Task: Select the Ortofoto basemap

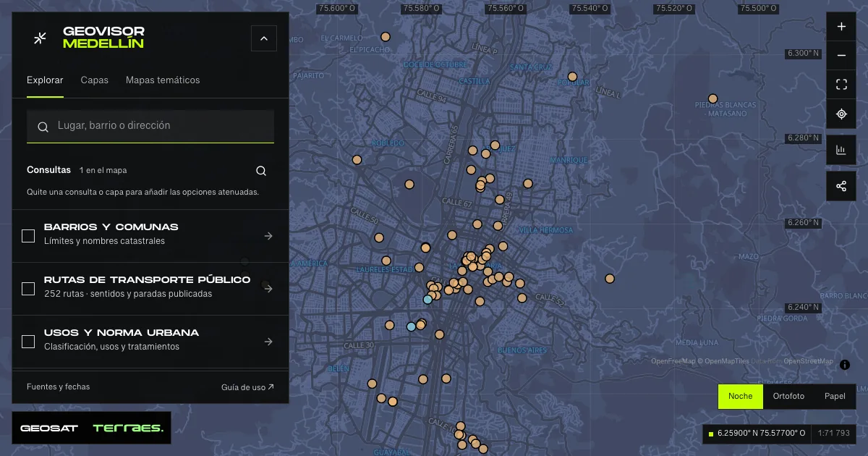Action: [x=788, y=397]
